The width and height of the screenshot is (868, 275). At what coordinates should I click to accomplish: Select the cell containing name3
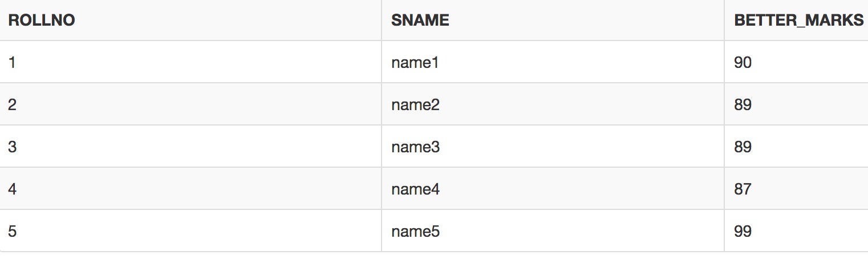click(553, 146)
